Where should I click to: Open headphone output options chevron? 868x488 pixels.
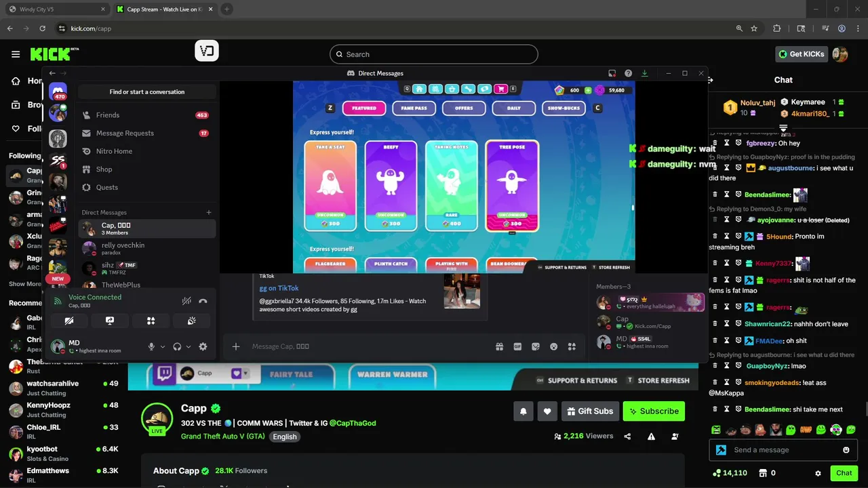[189, 347]
